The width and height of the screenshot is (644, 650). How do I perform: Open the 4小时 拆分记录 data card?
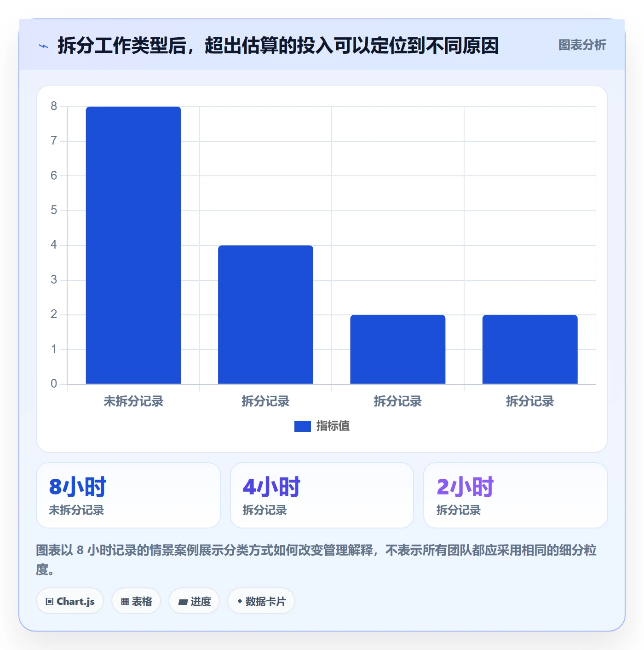pos(322,495)
